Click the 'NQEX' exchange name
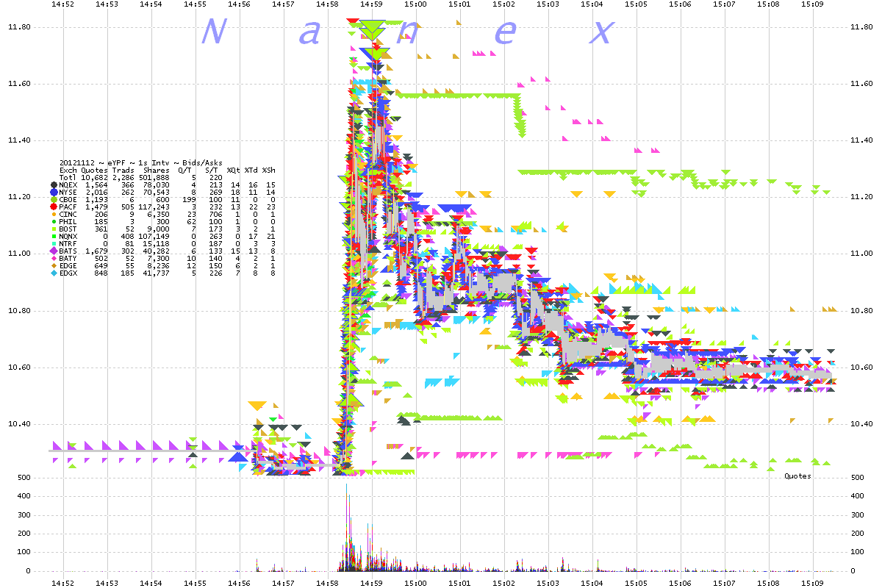The image size is (882, 588). 68,184
